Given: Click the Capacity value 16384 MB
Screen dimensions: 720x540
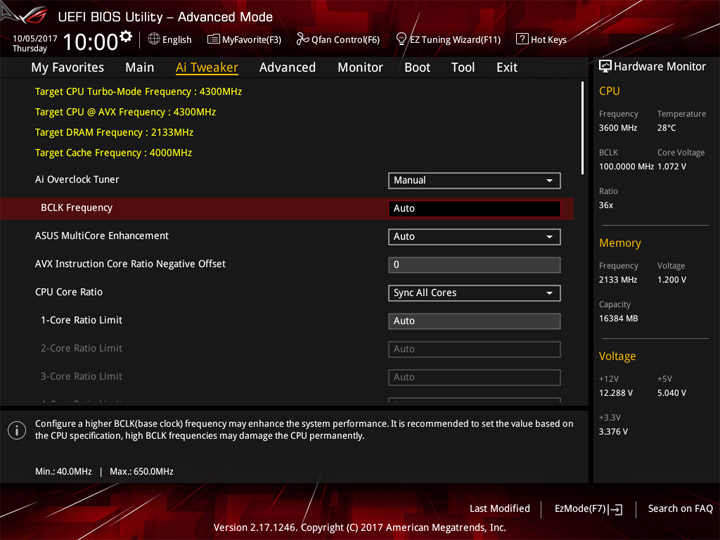Looking at the screenshot, I should [x=618, y=318].
